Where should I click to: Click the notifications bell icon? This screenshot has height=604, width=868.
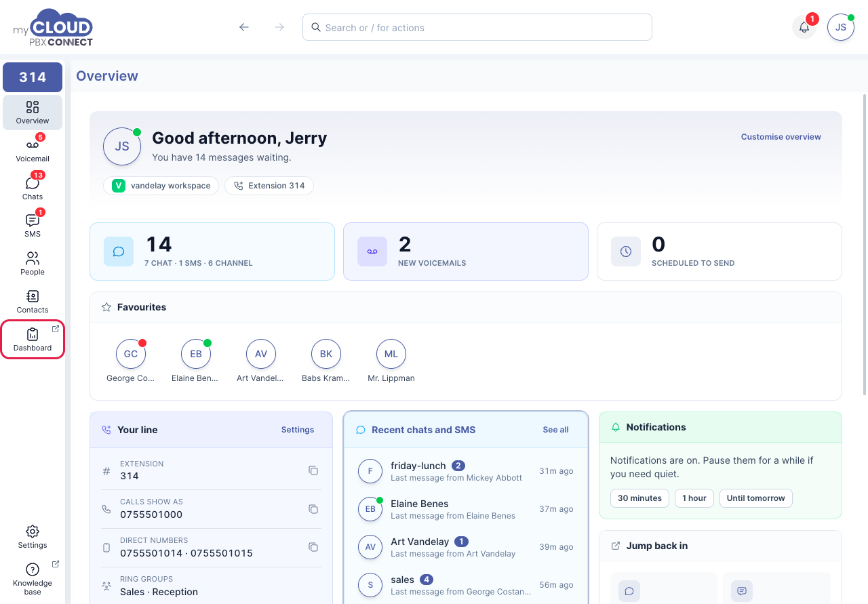tap(804, 27)
